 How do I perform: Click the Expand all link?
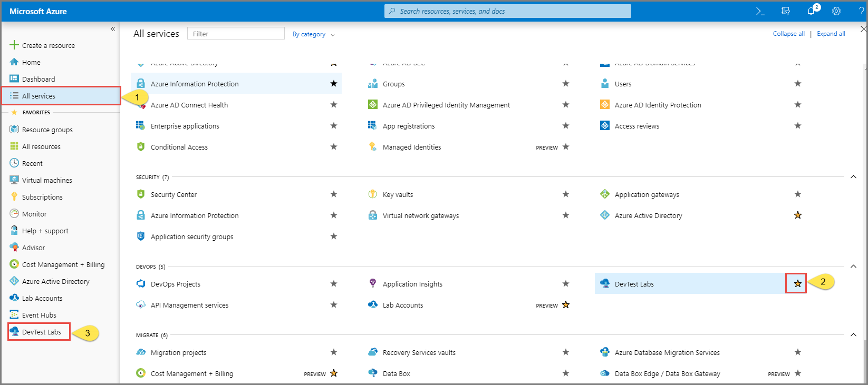831,34
